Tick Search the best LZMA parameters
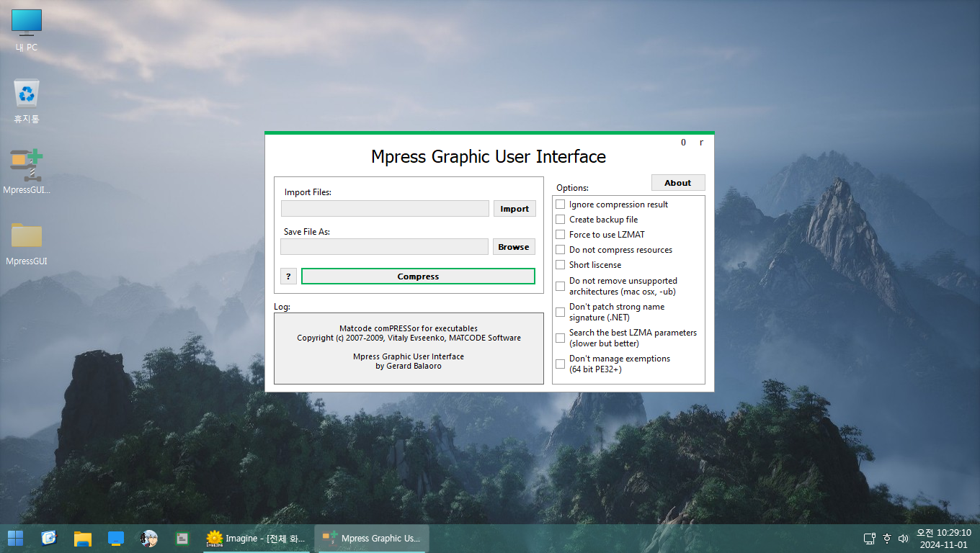Image resolution: width=980 pixels, height=553 pixels. [560, 338]
